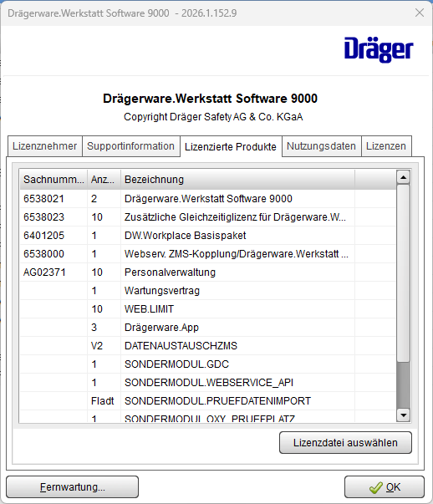The width and height of the screenshot is (433, 504).
Task: Click the scrollbar down arrow
Action: pos(403,415)
